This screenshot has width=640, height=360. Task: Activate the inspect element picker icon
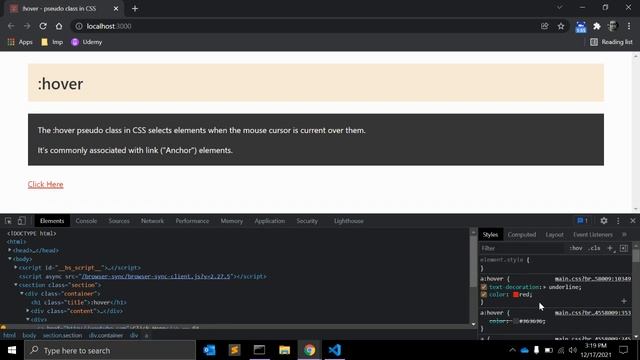coord(8,221)
